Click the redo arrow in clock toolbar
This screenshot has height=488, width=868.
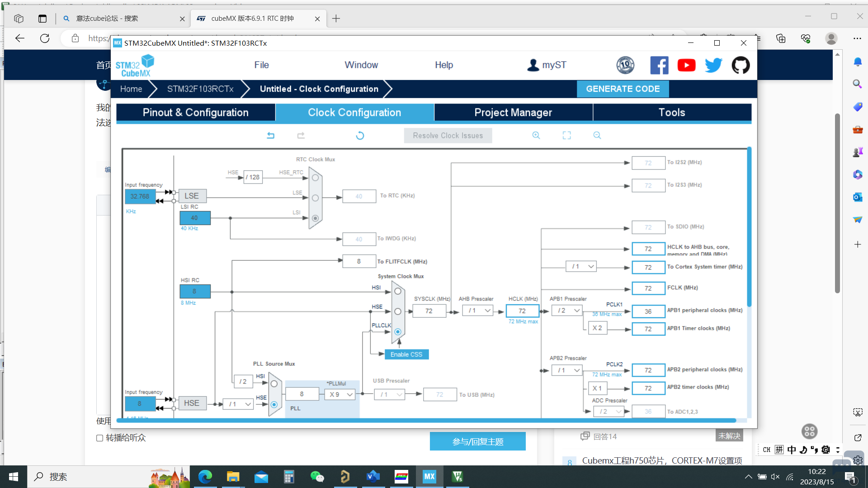301,136
